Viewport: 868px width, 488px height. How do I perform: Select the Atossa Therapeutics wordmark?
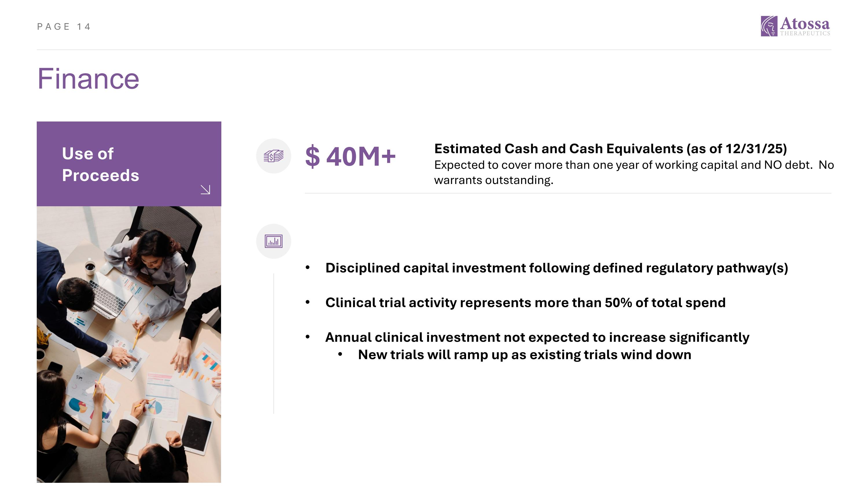coord(805,26)
